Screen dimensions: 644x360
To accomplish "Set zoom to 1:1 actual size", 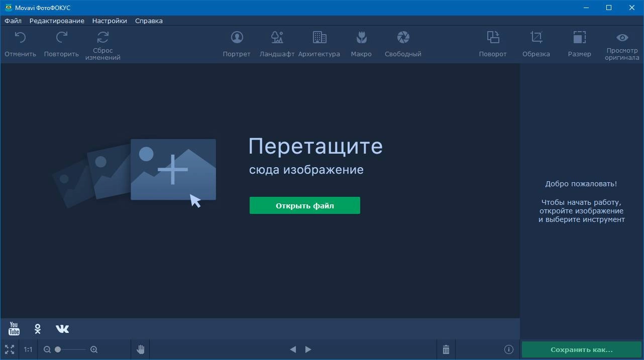I will [28, 349].
